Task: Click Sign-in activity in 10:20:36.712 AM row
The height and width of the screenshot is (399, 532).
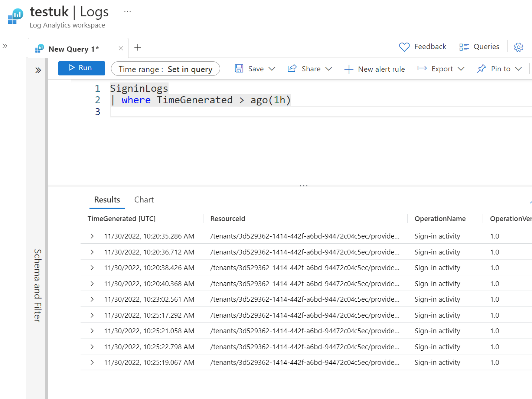Action: [x=437, y=252]
